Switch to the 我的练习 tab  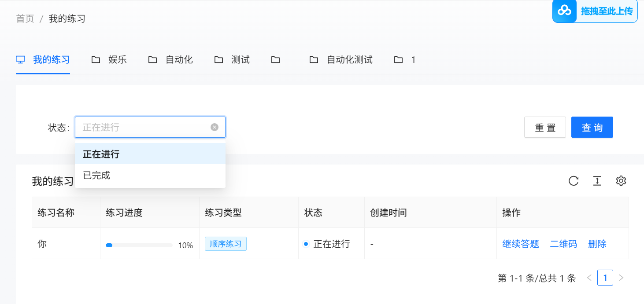point(43,59)
